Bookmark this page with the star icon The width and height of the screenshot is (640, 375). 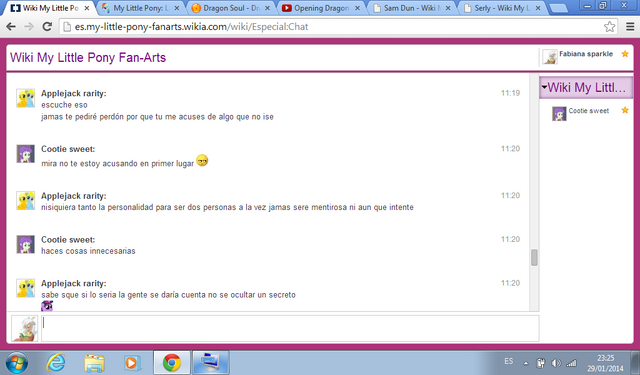609,27
